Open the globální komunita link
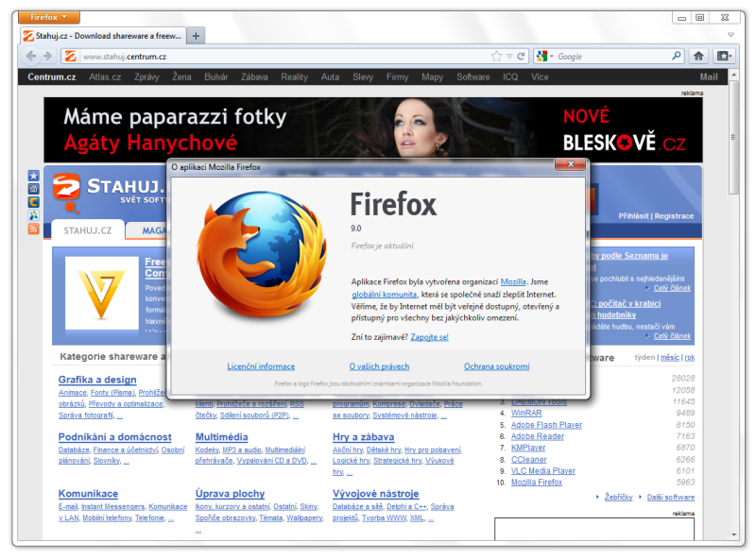This screenshot has height=559, width=756. (x=385, y=295)
